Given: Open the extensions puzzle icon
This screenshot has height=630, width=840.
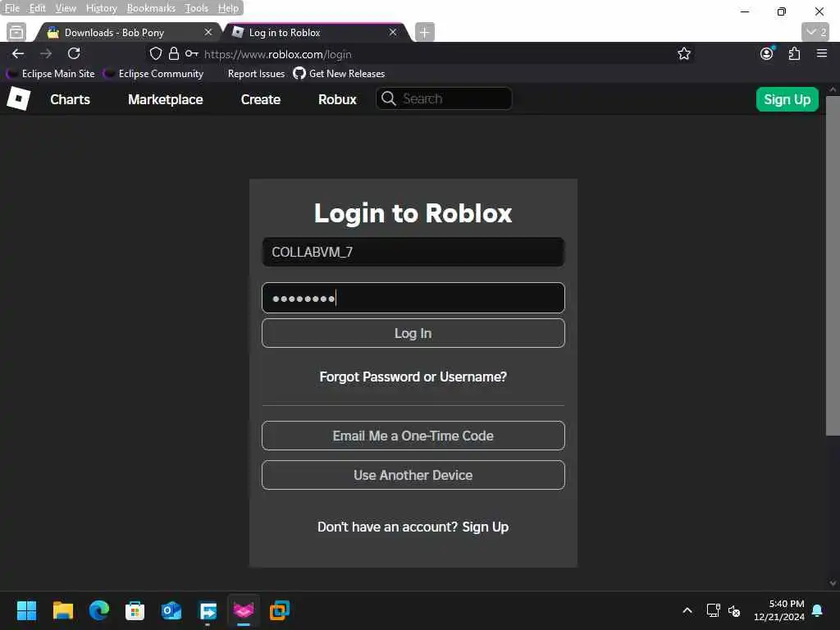Looking at the screenshot, I should pos(794,53).
